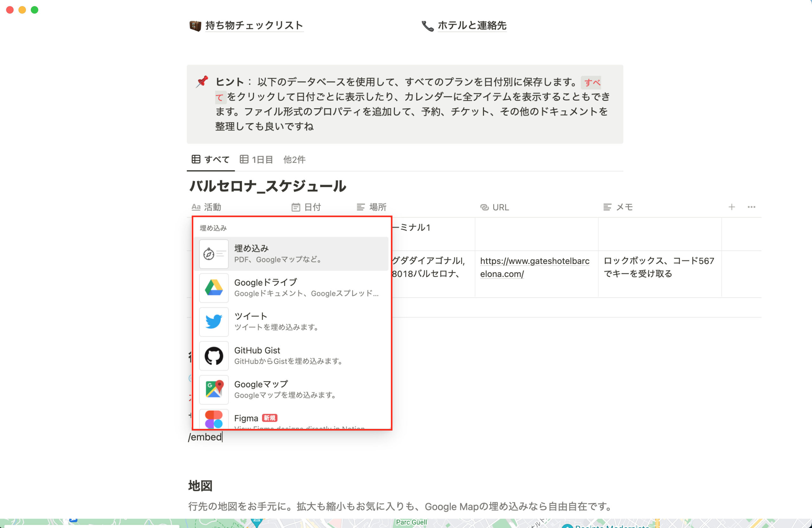The width and height of the screenshot is (812, 528).
Task: Click the 埋め込み section label in popup
Action: (x=213, y=228)
